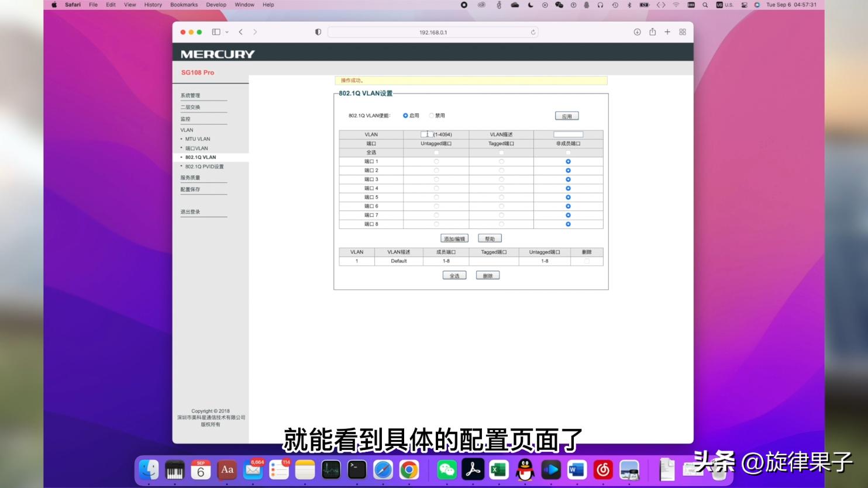868x488 pixels.
Task: Expand the 系统管理 section in the sidebar
Action: click(191, 95)
